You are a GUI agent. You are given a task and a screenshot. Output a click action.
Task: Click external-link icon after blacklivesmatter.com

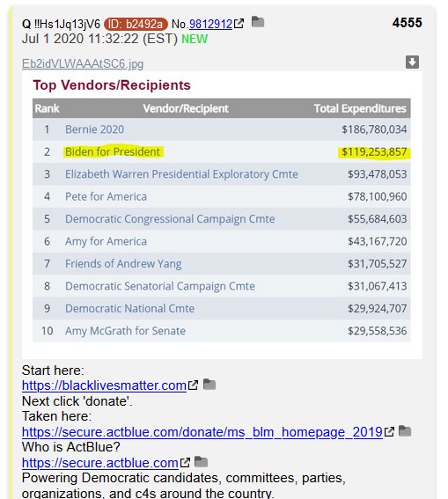tap(193, 385)
